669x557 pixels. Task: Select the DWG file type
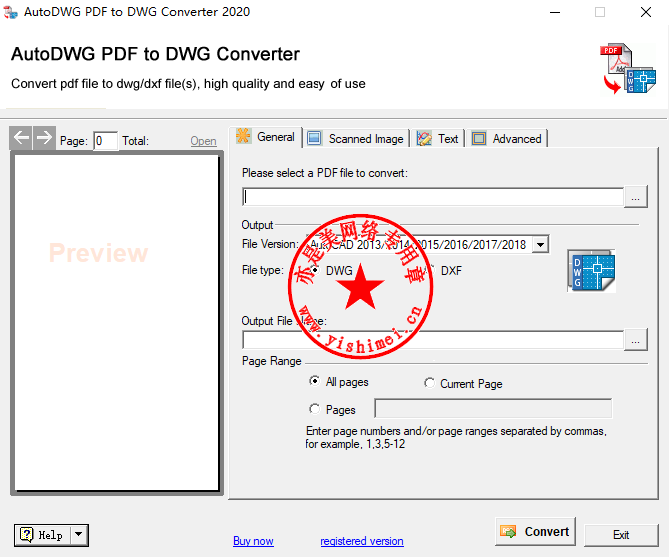pyautogui.click(x=315, y=270)
